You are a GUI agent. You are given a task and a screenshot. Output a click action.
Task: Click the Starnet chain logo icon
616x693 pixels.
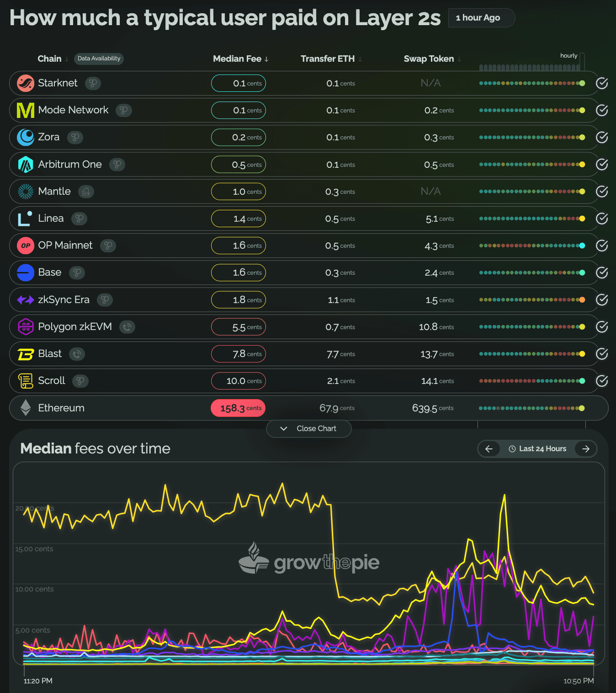click(x=26, y=83)
